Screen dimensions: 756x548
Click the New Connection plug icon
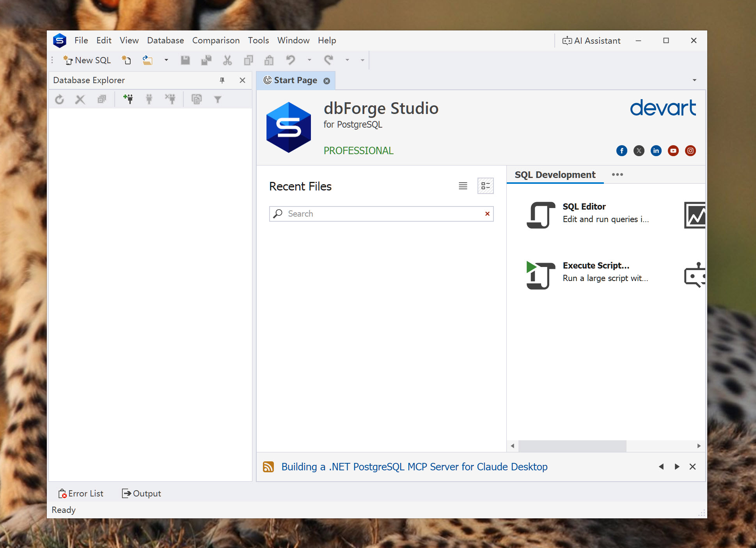click(128, 99)
